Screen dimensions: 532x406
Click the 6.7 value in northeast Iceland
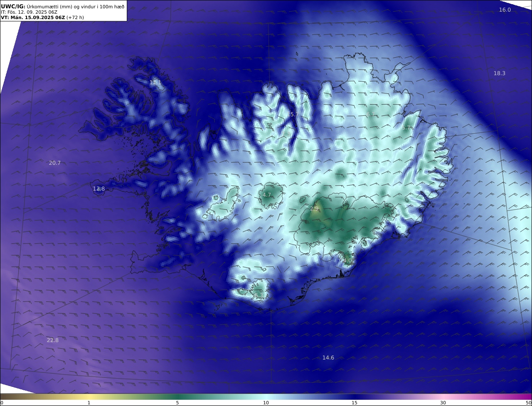pos(371,115)
